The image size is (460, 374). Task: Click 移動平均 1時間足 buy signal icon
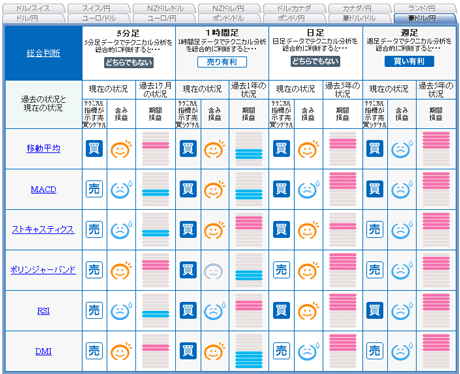point(188,149)
